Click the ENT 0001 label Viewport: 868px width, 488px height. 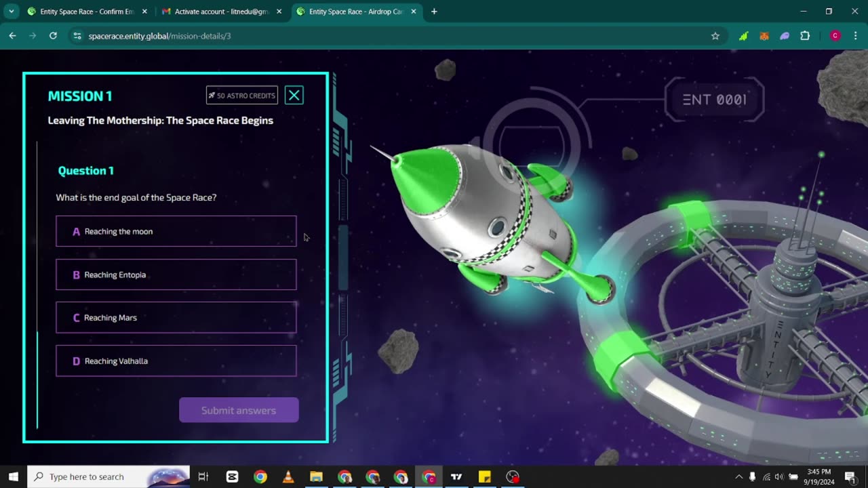click(x=715, y=100)
